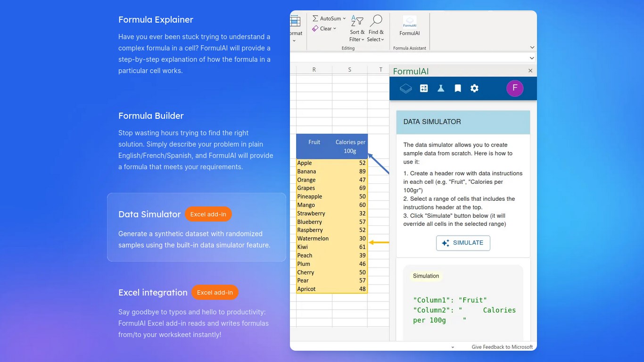Click the Clear eraser icon
Screen dimensions: 644x362
[x=315, y=29]
